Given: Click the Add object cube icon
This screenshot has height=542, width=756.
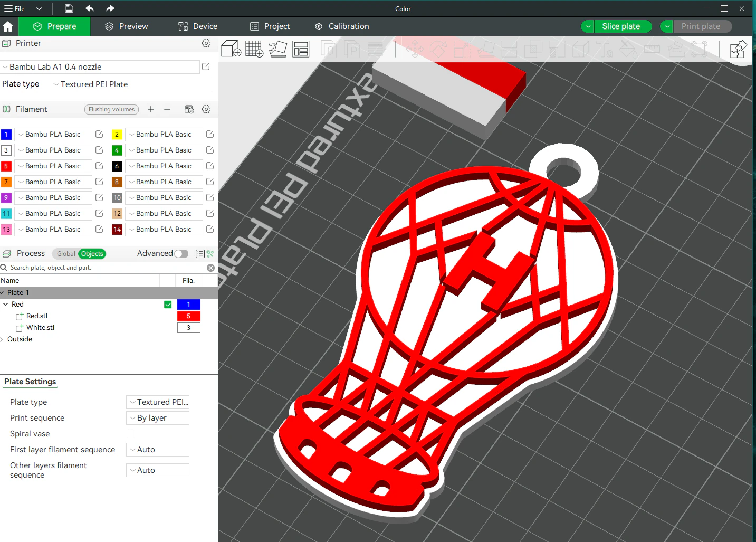Looking at the screenshot, I should [231, 49].
